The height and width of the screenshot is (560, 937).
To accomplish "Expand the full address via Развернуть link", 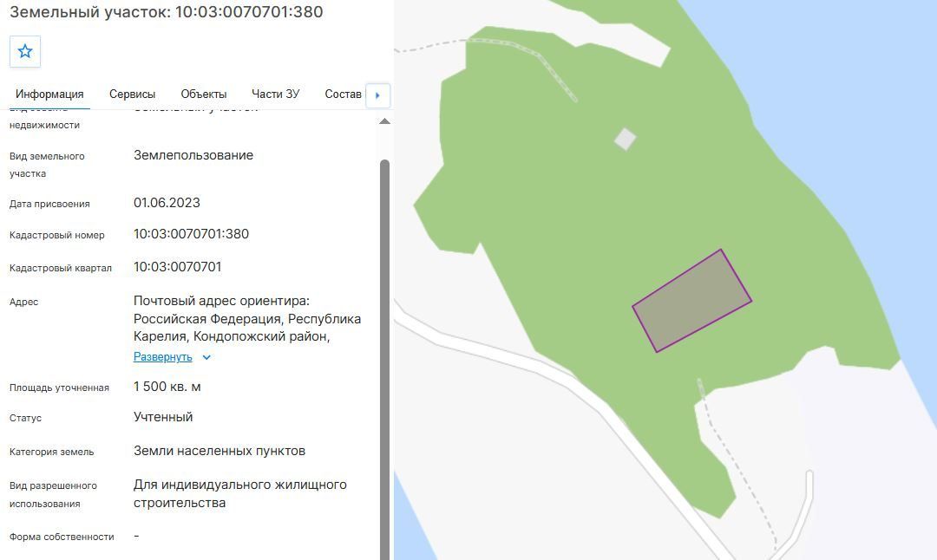I will pos(162,357).
